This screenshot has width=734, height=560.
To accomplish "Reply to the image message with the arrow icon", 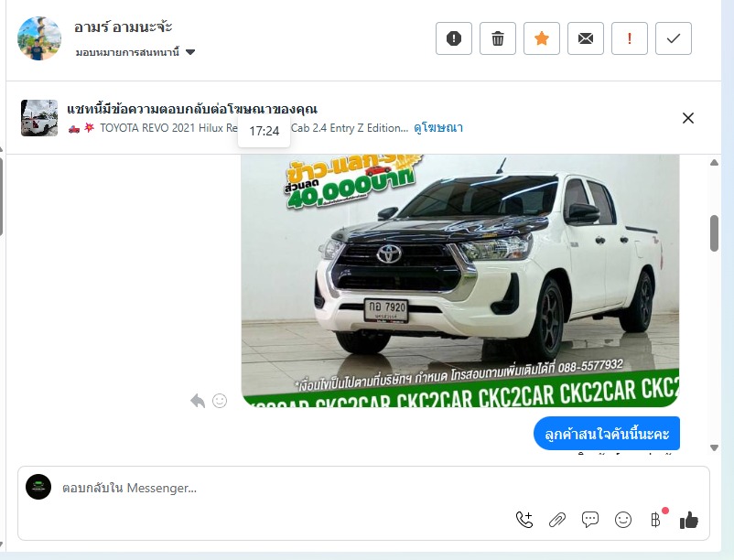I will click(x=198, y=401).
